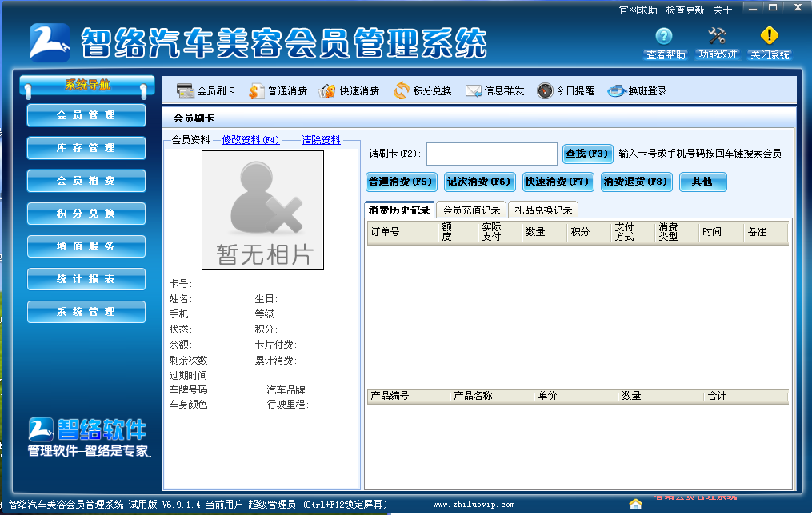Click the 备注 column header

click(x=766, y=232)
